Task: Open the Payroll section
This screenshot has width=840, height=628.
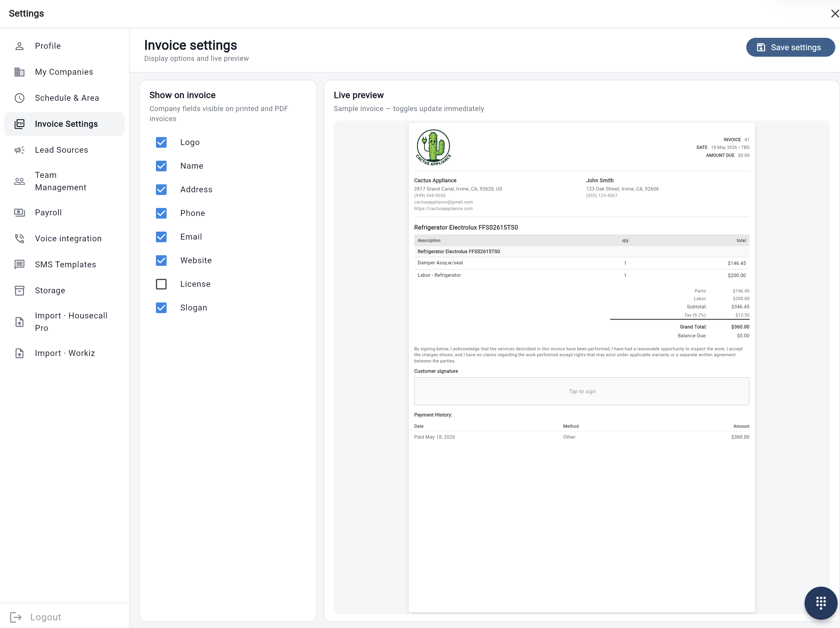Action: coord(64,213)
